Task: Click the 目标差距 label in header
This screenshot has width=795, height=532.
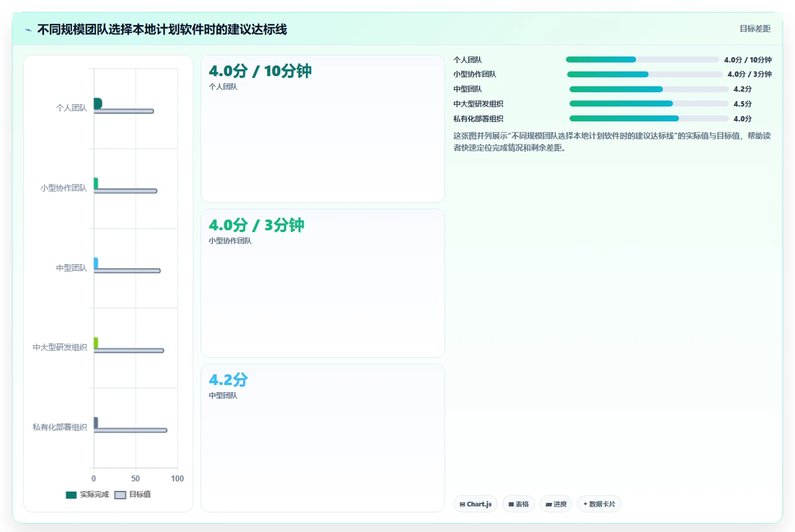Action: tap(755, 29)
